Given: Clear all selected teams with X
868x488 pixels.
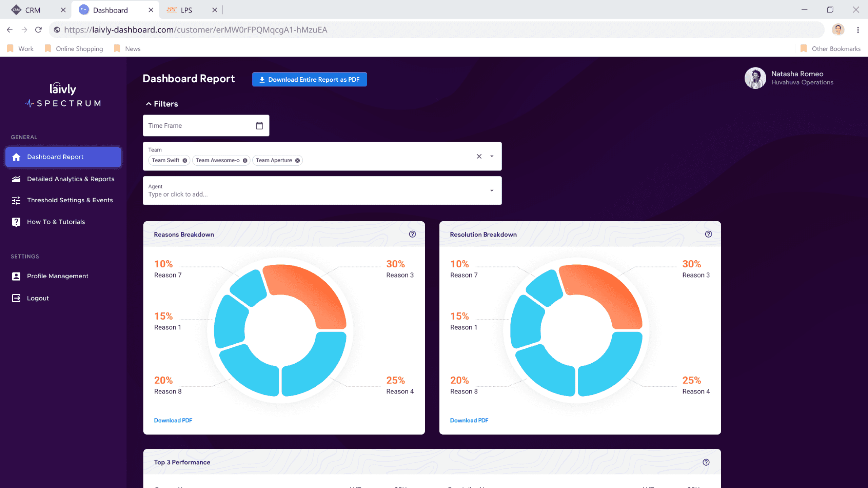Looking at the screenshot, I should 479,156.
